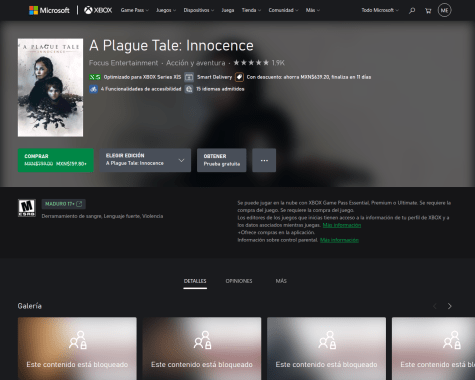Screen dimensions: 475x380
Task: Open the Juega navigation link
Action: pyautogui.click(x=228, y=10)
